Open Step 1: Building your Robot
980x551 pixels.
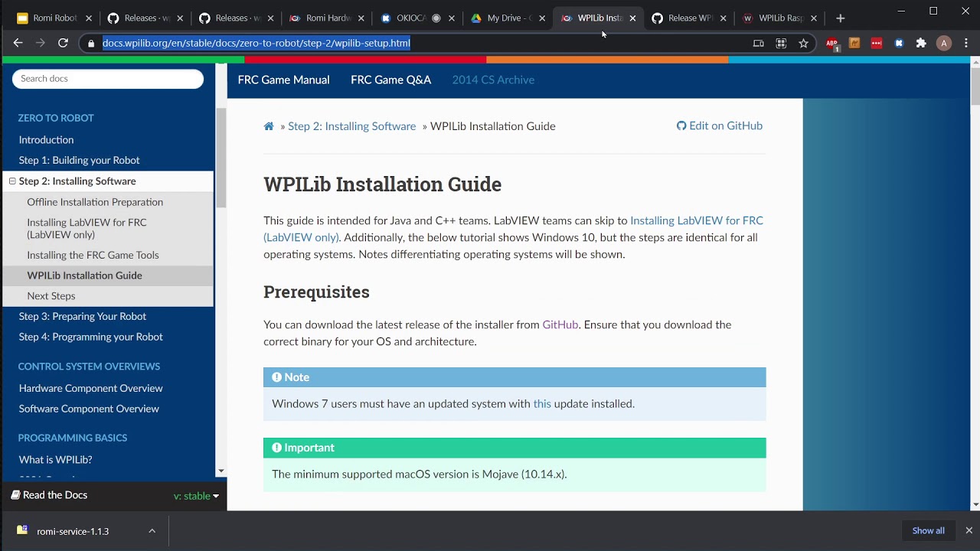coord(79,160)
